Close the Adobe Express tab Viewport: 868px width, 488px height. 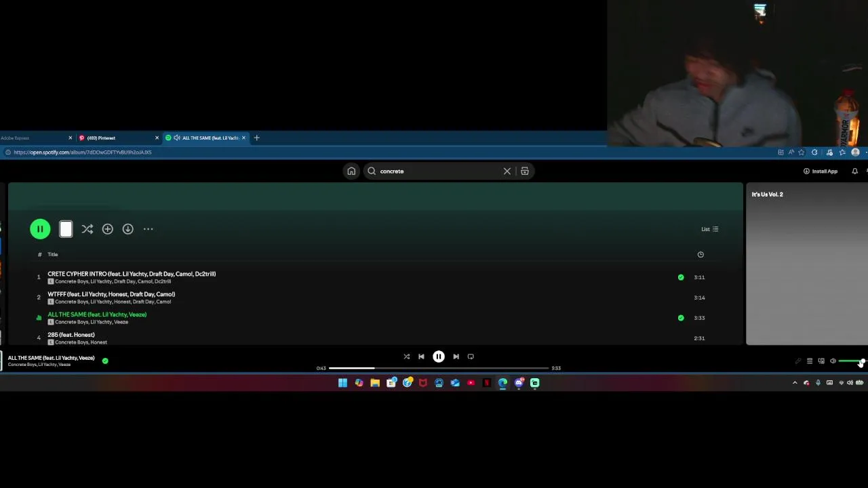coord(70,138)
